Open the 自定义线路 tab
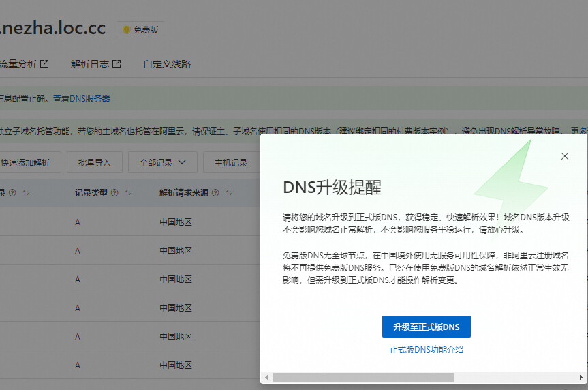 [x=167, y=64]
